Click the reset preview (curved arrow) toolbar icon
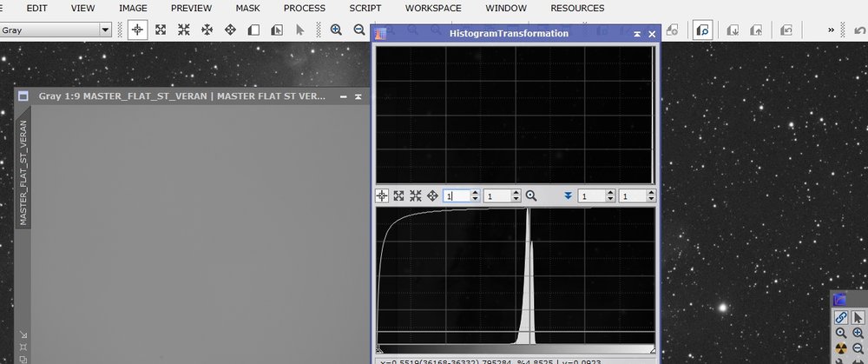The height and width of the screenshot is (364, 868). pos(786,30)
